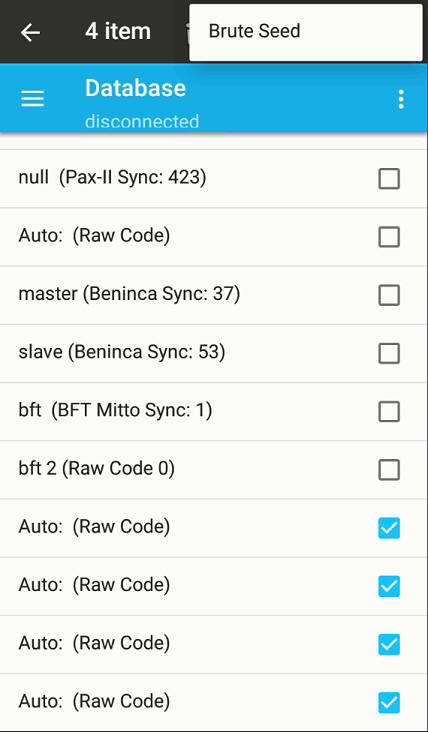This screenshot has width=428, height=732.
Task: Open the master (Beninca Sync: 37) entry
Action: (x=213, y=295)
